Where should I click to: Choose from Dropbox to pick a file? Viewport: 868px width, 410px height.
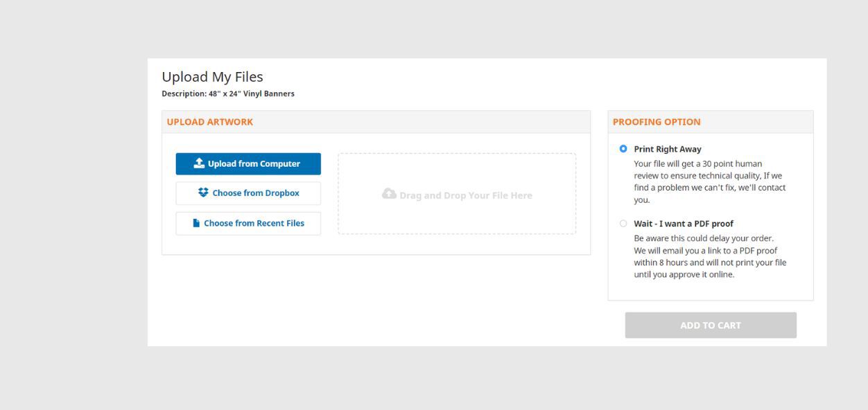click(248, 193)
